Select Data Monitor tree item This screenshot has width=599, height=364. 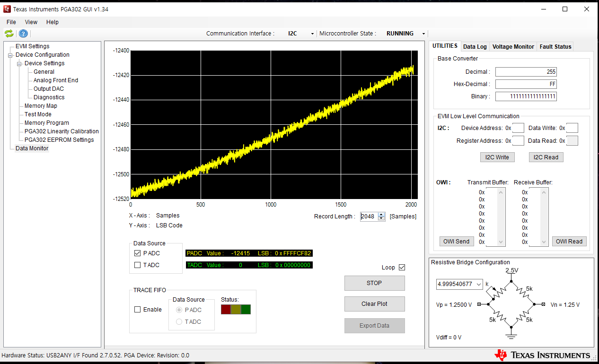[x=32, y=148]
